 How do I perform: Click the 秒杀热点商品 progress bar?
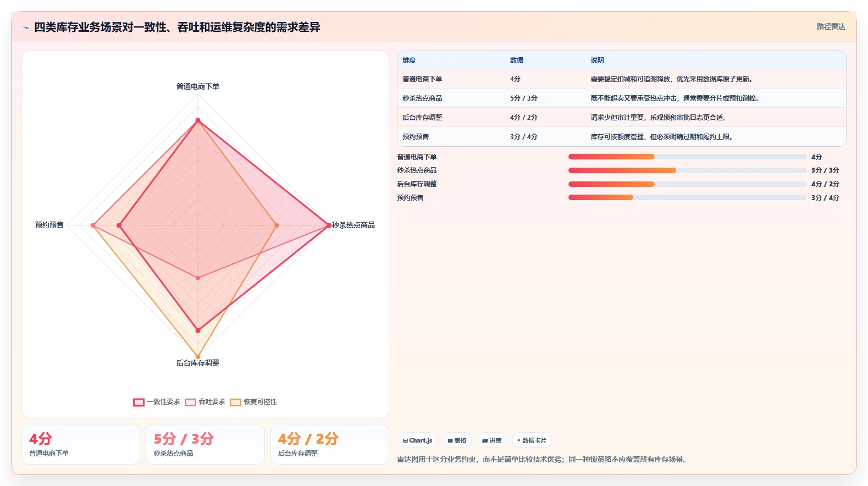687,170
